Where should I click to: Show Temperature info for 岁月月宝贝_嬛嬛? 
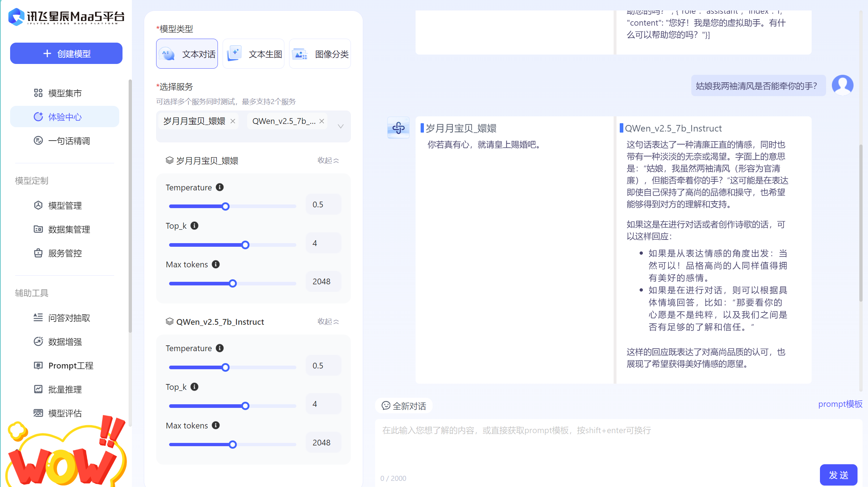pyautogui.click(x=220, y=187)
